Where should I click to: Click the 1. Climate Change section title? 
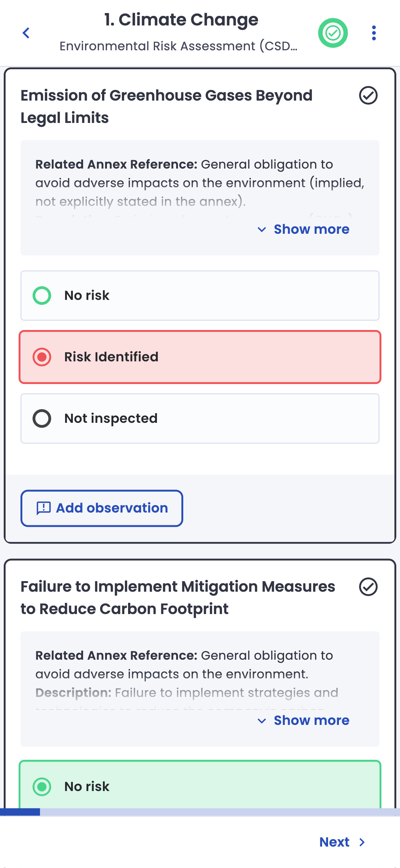coord(181,20)
